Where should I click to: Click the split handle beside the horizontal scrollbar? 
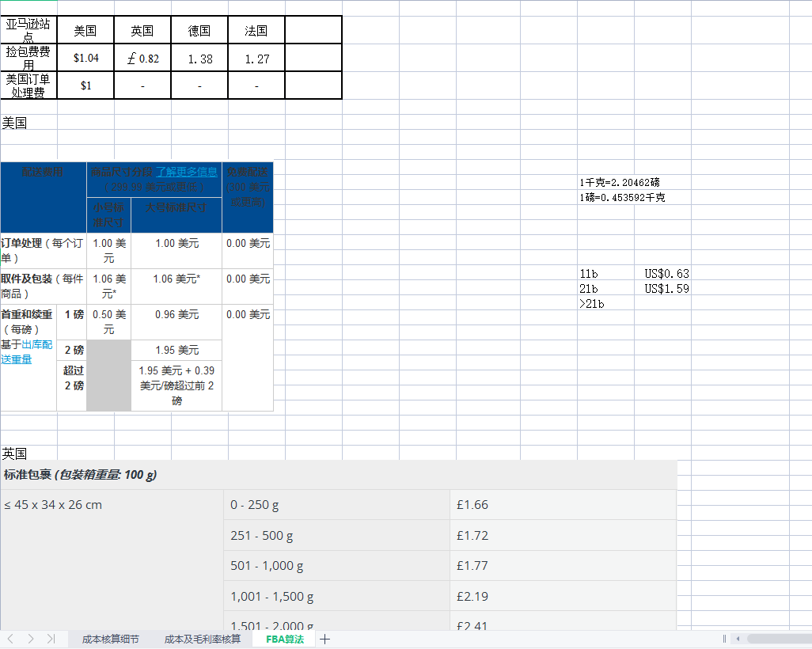(724, 640)
